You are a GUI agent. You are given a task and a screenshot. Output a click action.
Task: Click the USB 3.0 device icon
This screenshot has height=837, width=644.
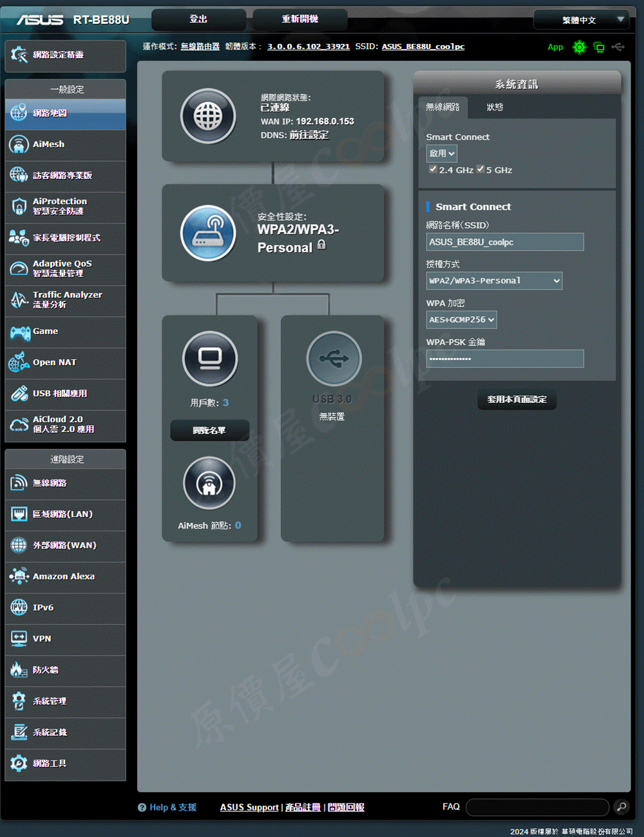pos(334,359)
